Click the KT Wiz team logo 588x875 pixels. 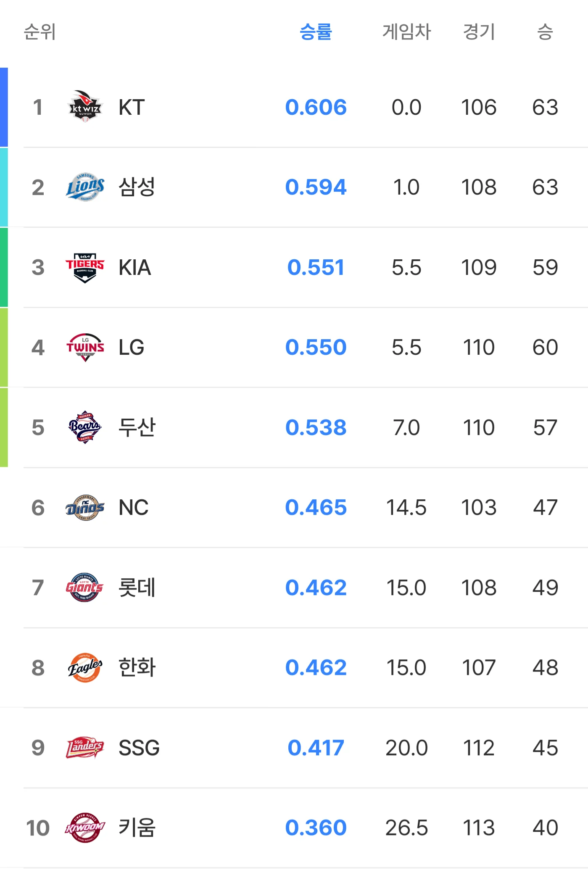(85, 107)
